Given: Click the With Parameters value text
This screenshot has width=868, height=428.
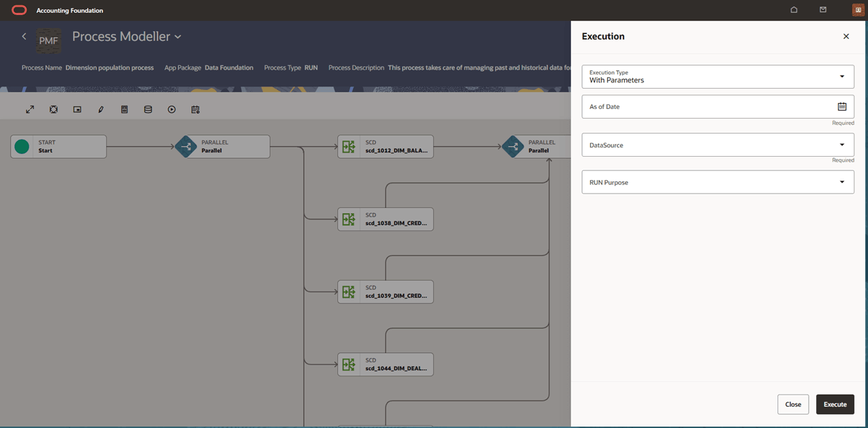Looking at the screenshot, I should pos(617,80).
